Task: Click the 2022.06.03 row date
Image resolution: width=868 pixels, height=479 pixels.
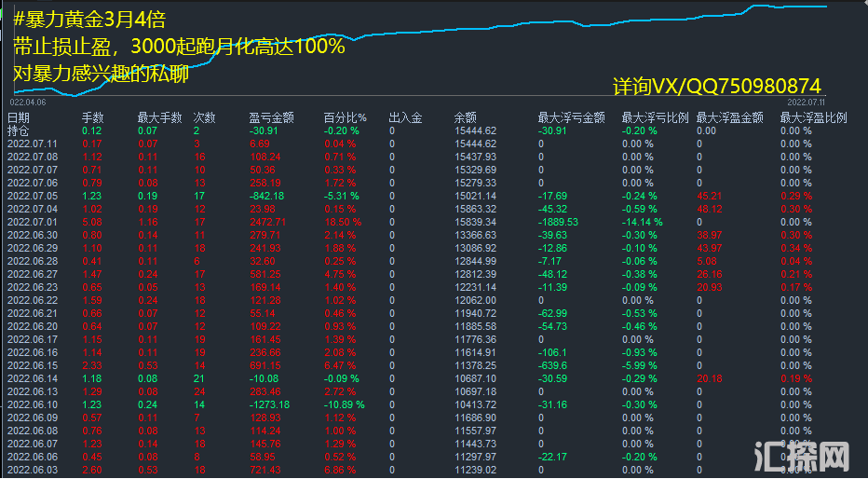Action: [33, 471]
